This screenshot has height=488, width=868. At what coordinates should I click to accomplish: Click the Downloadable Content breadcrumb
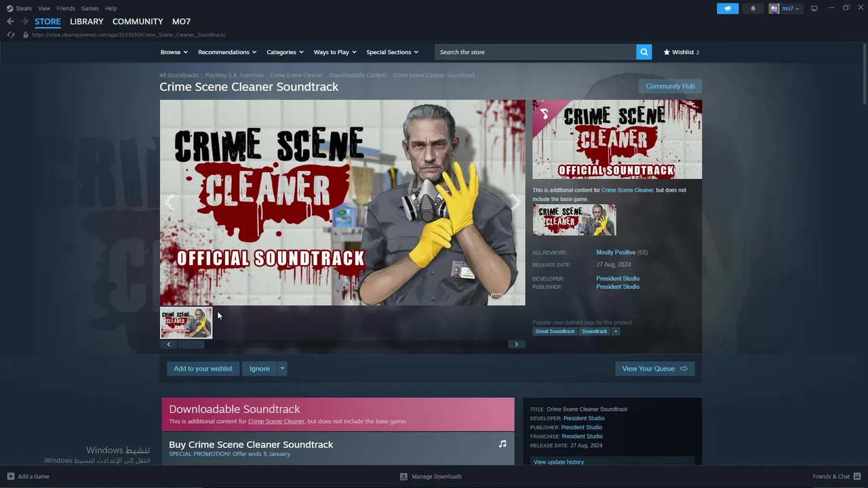[357, 75]
